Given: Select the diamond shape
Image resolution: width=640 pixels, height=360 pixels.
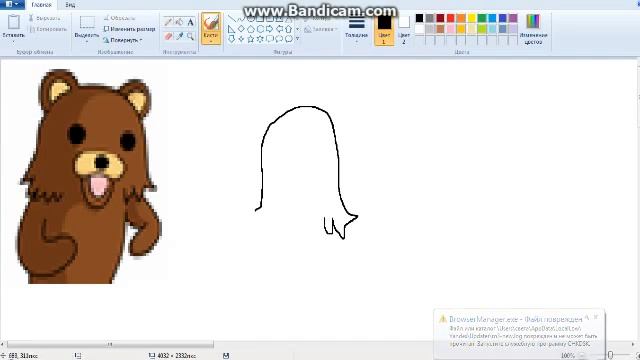Looking at the screenshot, I should coord(241,29).
